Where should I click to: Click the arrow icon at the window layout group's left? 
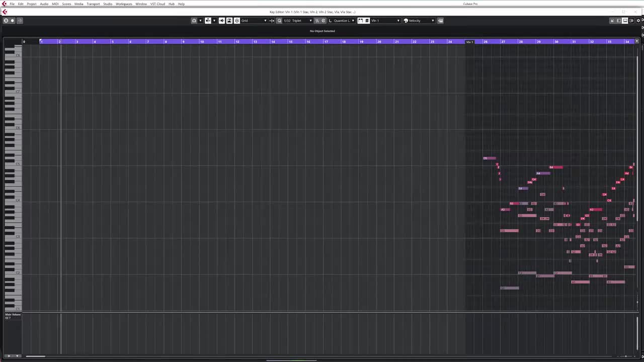coord(612,21)
